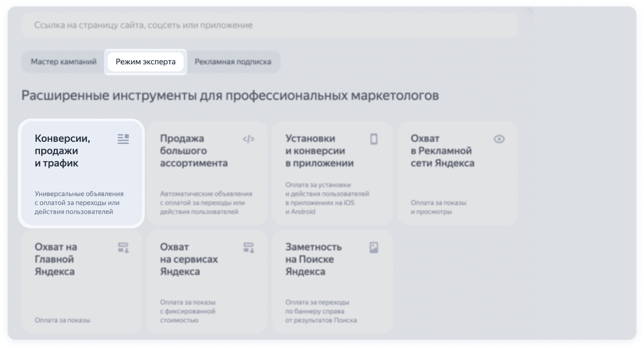Image resolution: width=644 pixels, height=349 pixels.
Task: Pick the Охват в Рекламной сети Яндекса card
Action: (x=457, y=173)
